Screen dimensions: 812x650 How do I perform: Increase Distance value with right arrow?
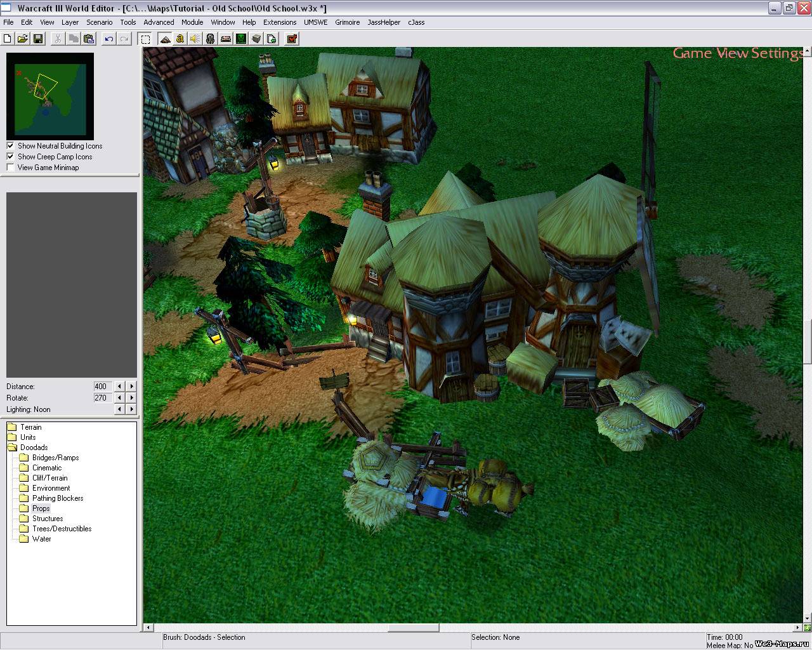pyautogui.click(x=131, y=387)
